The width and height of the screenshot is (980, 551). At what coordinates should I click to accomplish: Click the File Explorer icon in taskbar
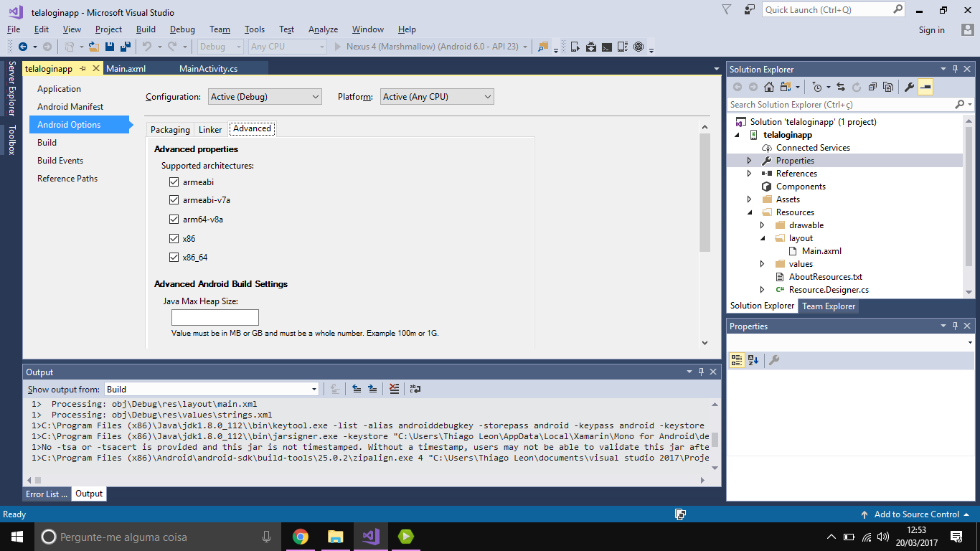tap(335, 537)
